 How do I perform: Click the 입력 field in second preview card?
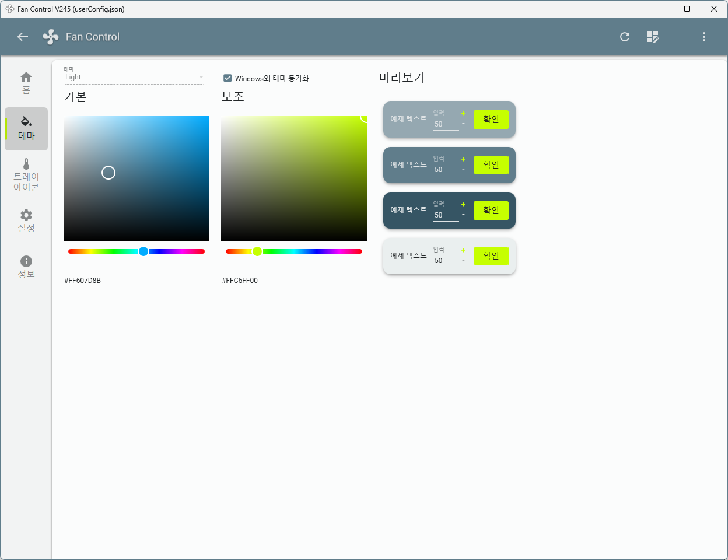point(446,166)
